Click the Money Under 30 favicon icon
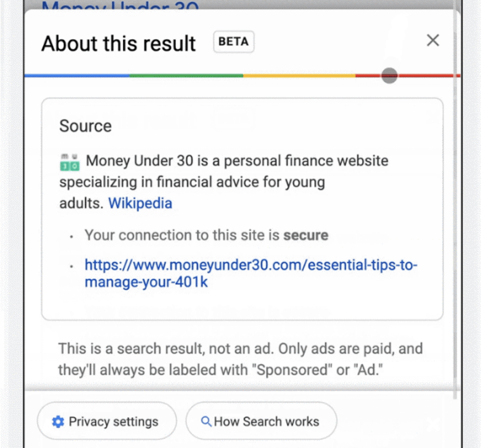481x448 pixels. tap(69, 162)
